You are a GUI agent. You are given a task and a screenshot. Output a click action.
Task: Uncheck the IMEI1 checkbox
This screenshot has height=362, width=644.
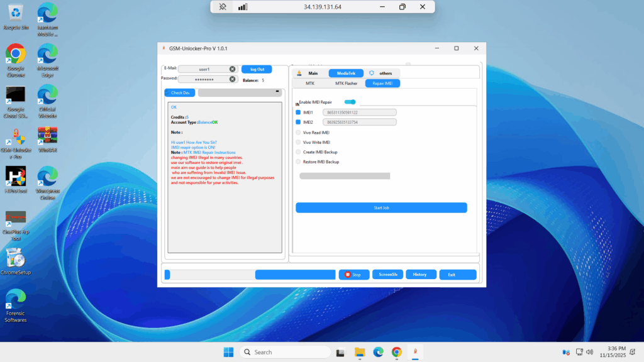pyautogui.click(x=299, y=112)
